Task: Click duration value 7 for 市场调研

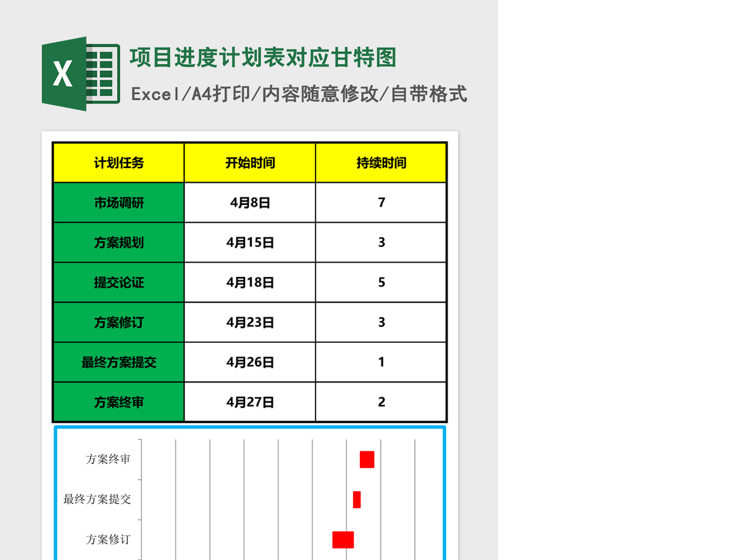Action: click(381, 203)
